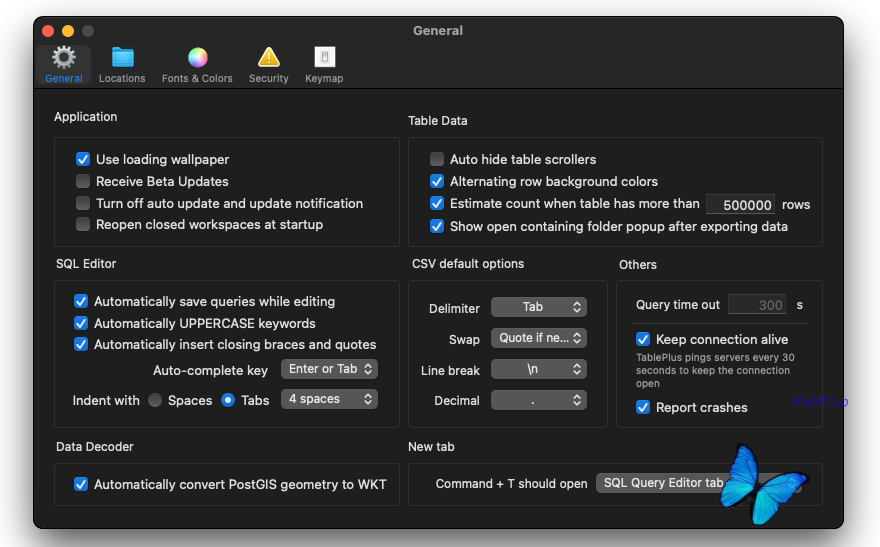This screenshot has height=547, width=880.
Task: Expand the Swap quote dropdown
Action: 538,338
